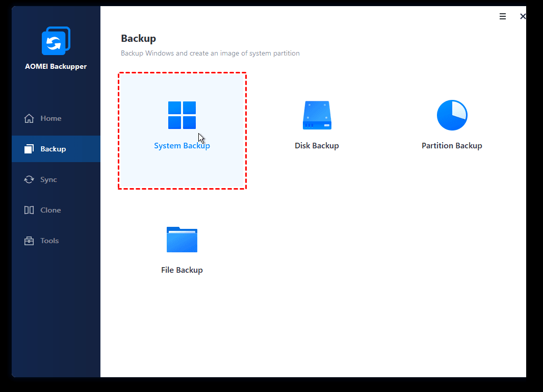Click the File Backup folder icon

click(182, 240)
